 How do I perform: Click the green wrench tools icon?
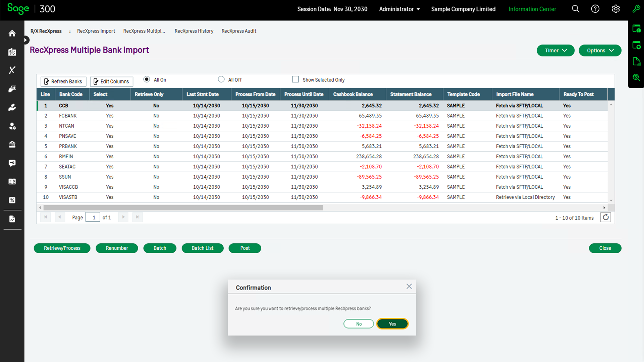point(636,9)
